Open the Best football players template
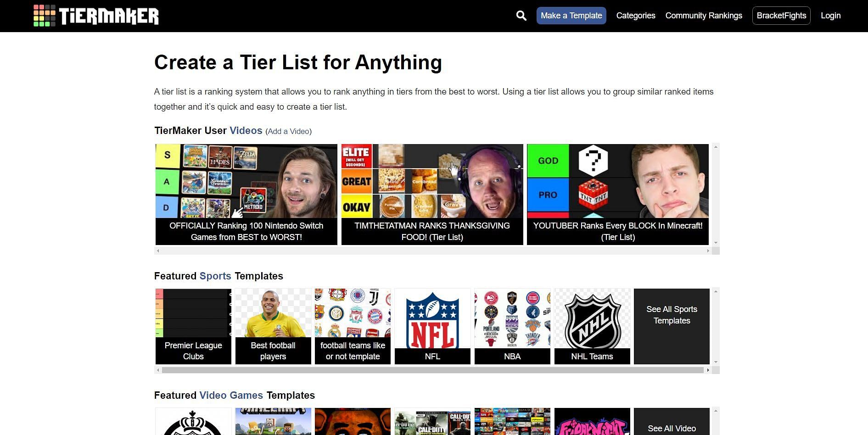Screen dimensions: 868x435 pos(273,326)
